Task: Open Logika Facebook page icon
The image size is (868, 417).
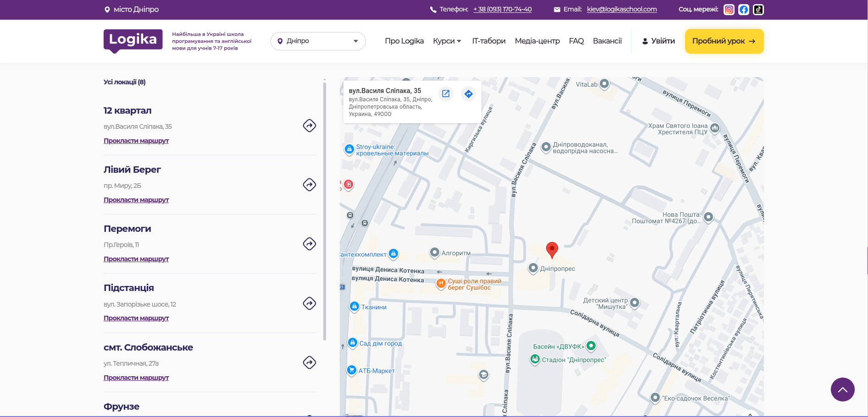Action: tap(744, 10)
